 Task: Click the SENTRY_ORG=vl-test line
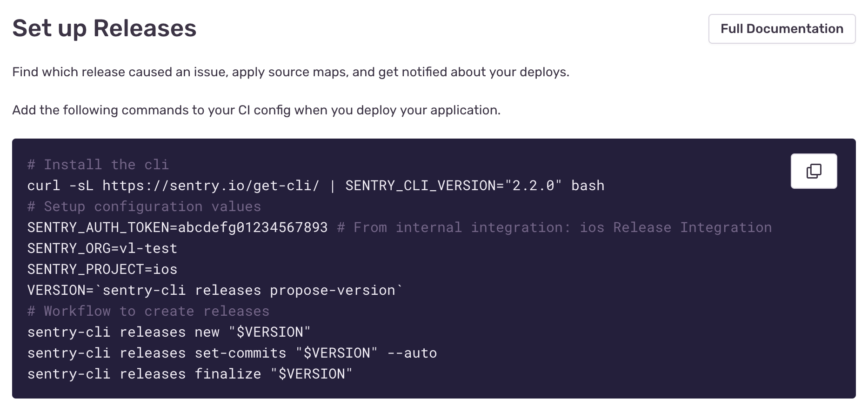pos(102,248)
